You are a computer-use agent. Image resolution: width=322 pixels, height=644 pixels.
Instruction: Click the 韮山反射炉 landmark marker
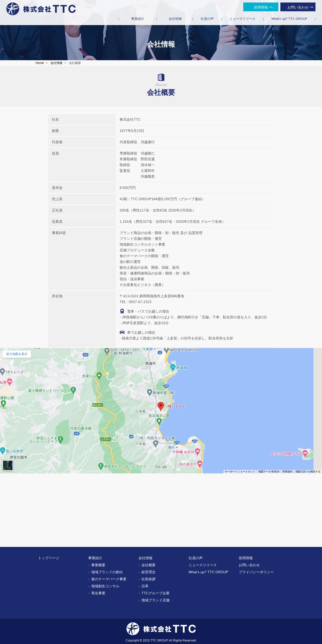coord(3,451)
